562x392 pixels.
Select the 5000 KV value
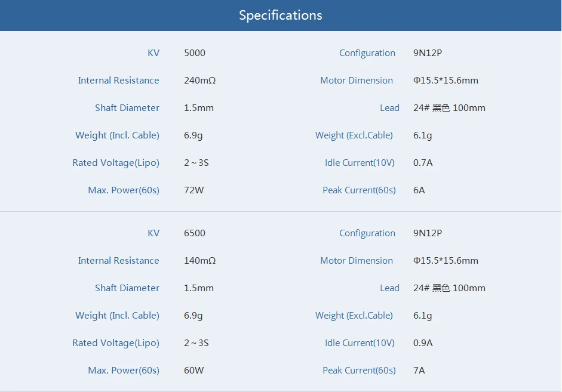[194, 53]
